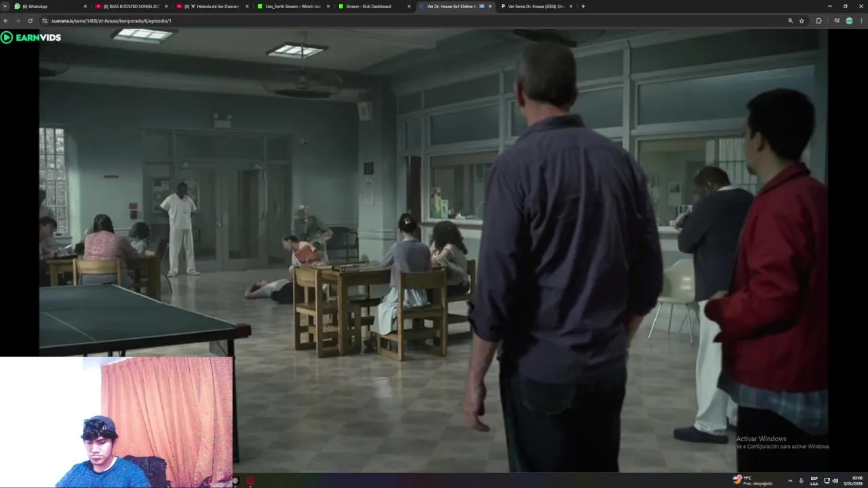Close the BASS BOOSTED SONGS tab
Image resolution: width=868 pixels, height=488 pixels.
pos(166,6)
